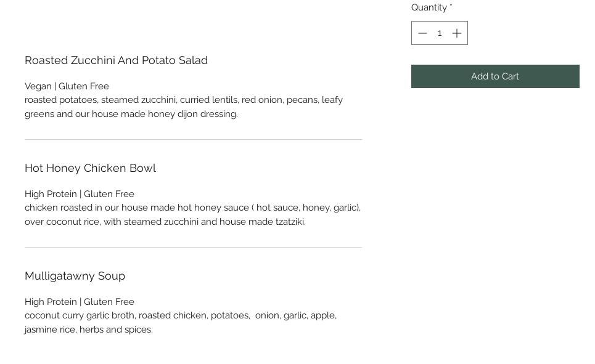The height and width of the screenshot is (364, 595).
Task: Select the Hot Honey Chicken Bowl heading
Action: pyautogui.click(x=90, y=168)
